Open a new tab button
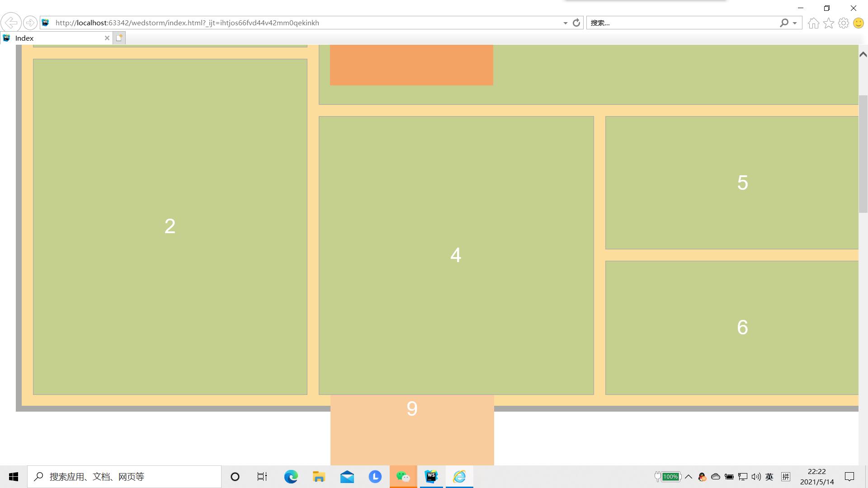Image resolution: width=868 pixels, height=488 pixels. [119, 38]
